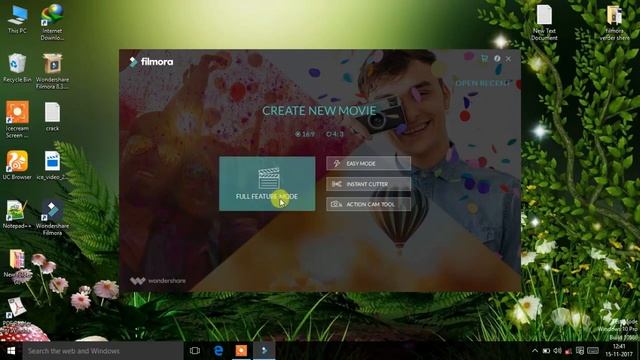Select the crack file on desktop

[52, 117]
